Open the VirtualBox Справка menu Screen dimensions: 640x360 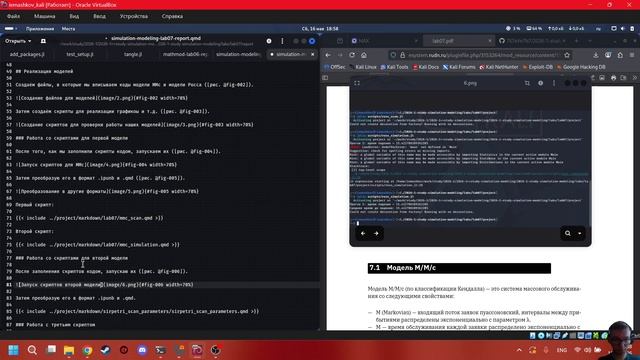pos(172,16)
